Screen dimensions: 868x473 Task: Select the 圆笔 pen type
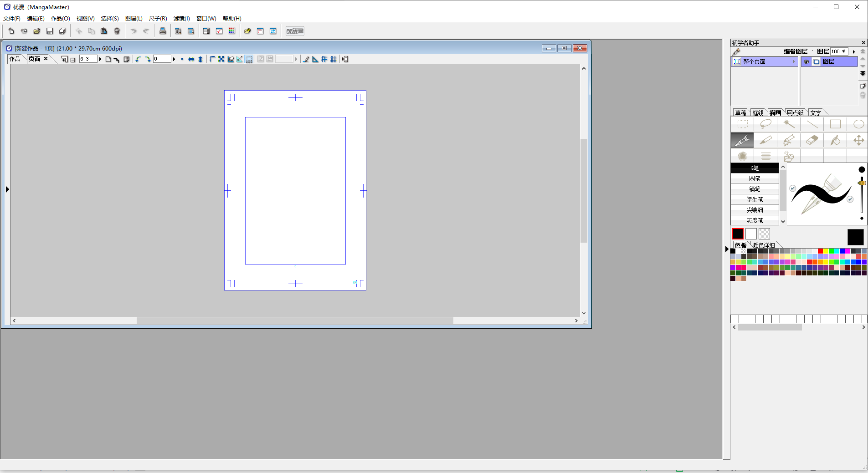coord(755,178)
